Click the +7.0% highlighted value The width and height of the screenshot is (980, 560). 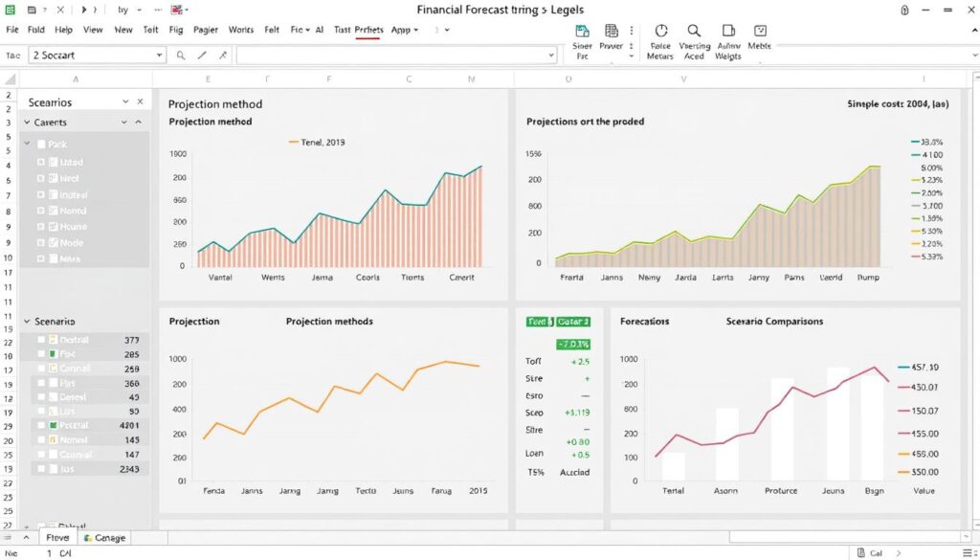tap(572, 343)
